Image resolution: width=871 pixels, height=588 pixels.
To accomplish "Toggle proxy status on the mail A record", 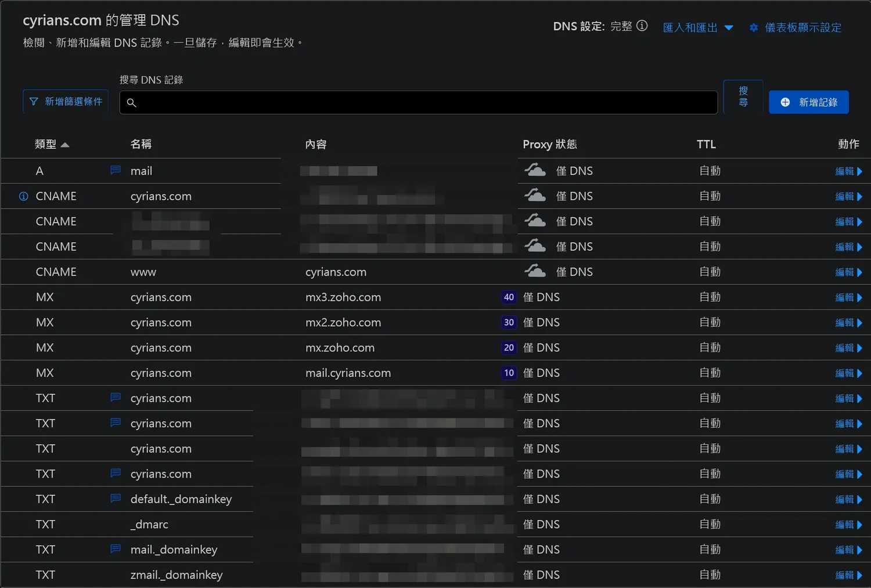I will [535, 169].
